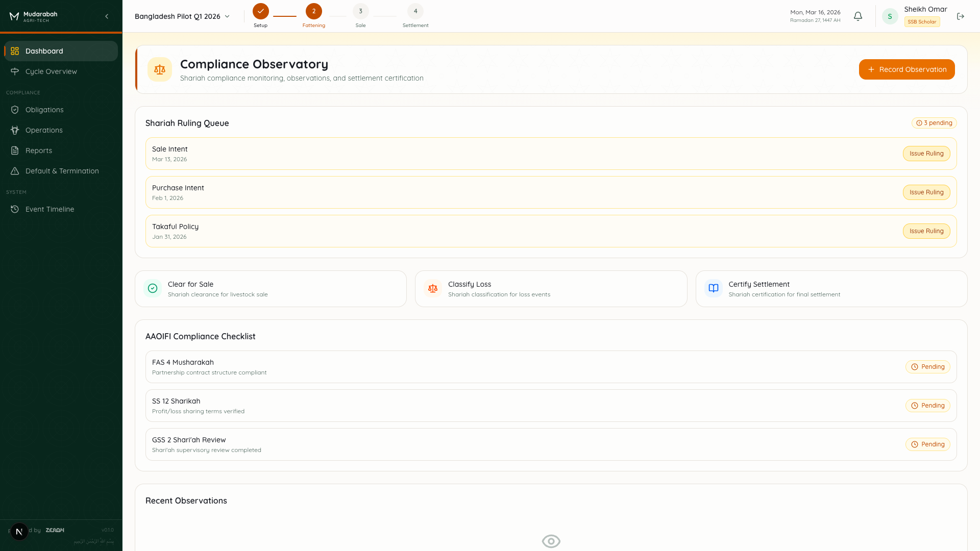Click the Record Observation button
The height and width of the screenshot is (551, 980).
pyautogui.click(x=906, y=69)
